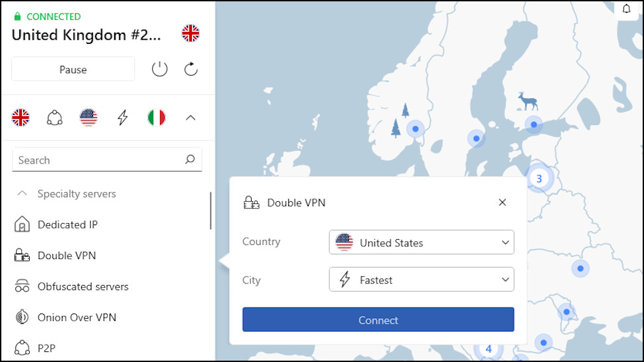Click the Double VPN popup title icon
Image resolution: width=644 pixels, height=362 pixels.
(x=252, y=203)
